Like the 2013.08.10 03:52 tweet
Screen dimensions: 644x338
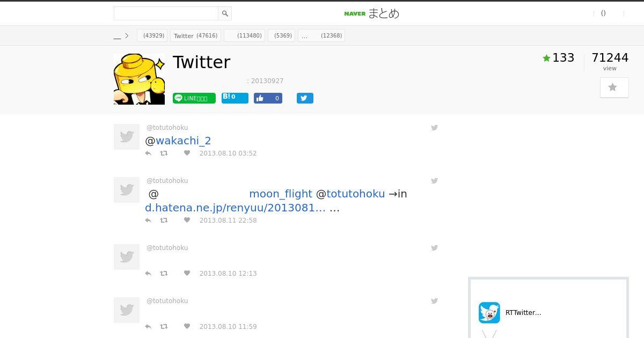coord(187,153)
